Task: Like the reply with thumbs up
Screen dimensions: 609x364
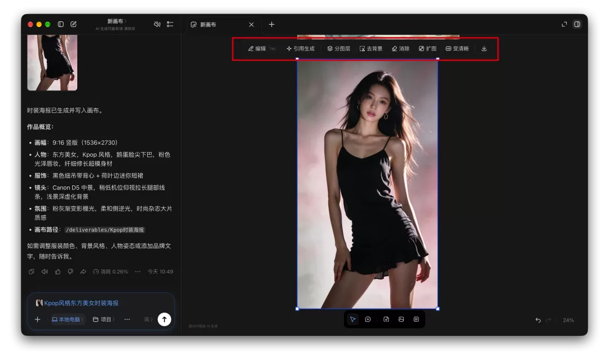Action: click(x=58, y=272)
